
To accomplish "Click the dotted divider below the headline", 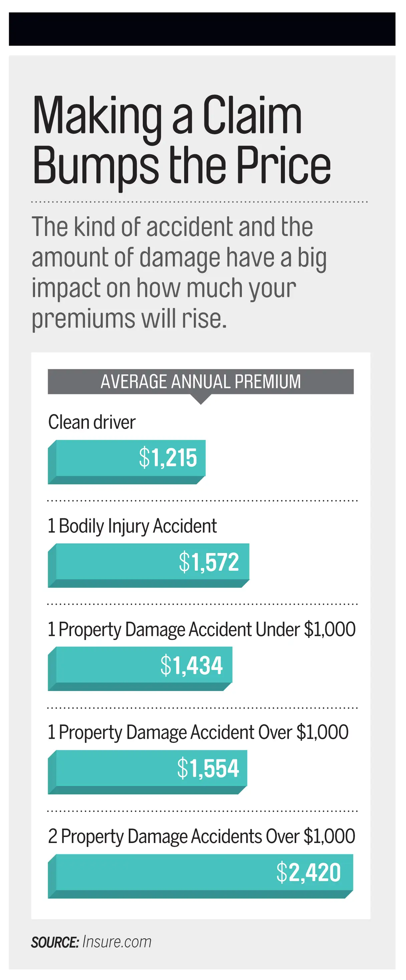I will [x=199, y=202].
